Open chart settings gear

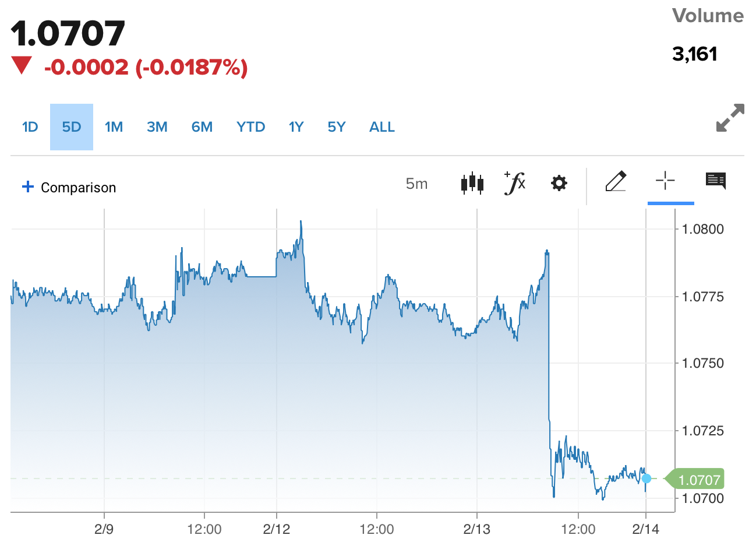[559, 184]
